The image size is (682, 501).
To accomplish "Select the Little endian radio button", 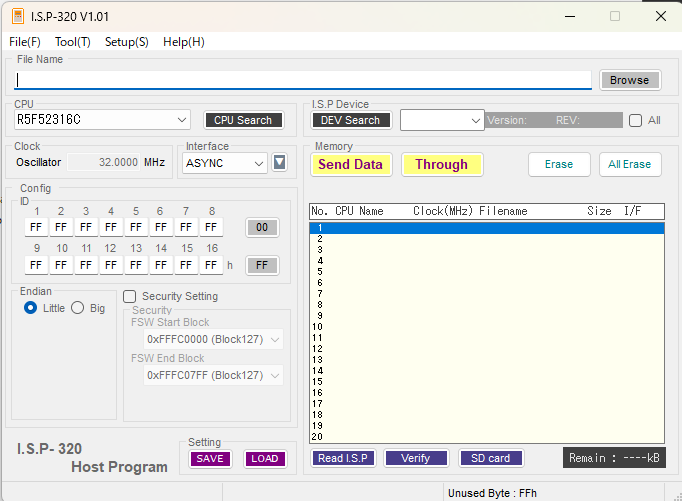I will tap(30, 308).
